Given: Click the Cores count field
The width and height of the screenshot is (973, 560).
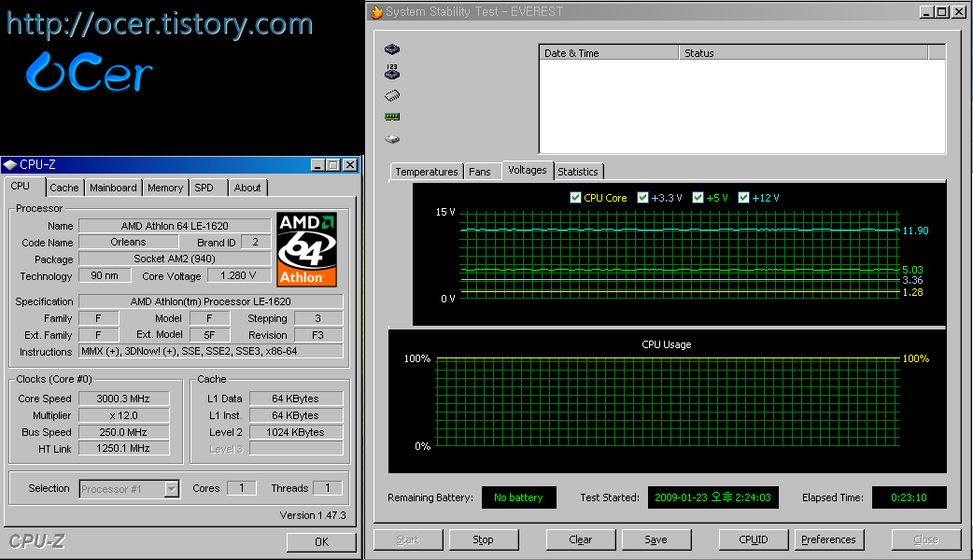Looking at the screenshot, I should (x=242, y=488).
